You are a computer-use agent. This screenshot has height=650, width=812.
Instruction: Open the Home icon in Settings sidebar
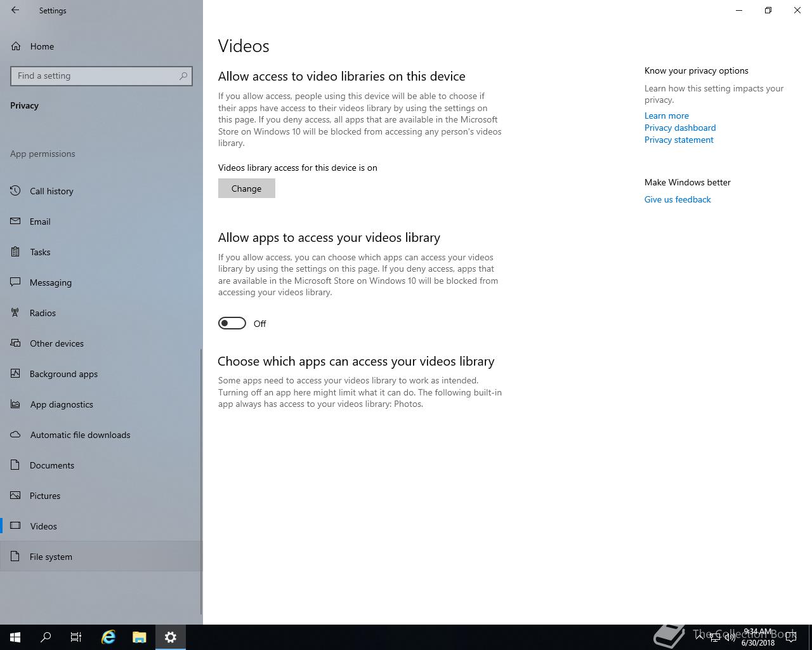(x=16, y=46)
